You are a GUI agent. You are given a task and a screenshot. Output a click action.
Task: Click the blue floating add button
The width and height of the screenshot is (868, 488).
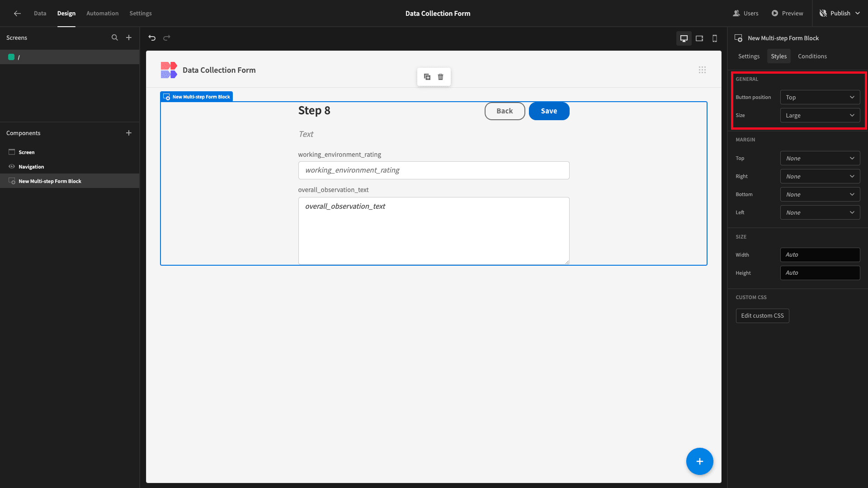[x=700, y=461]
